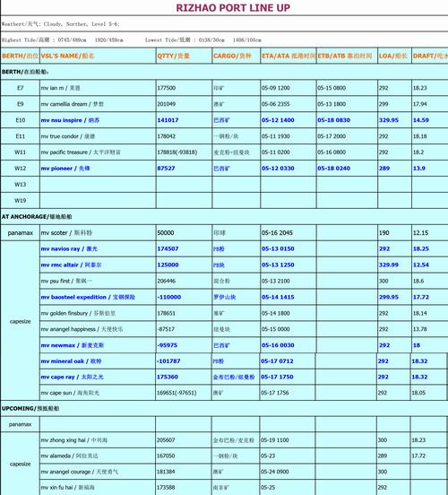The image size is (448, 495).
Task: Click quantity 167050
Action: click(166, 456)
